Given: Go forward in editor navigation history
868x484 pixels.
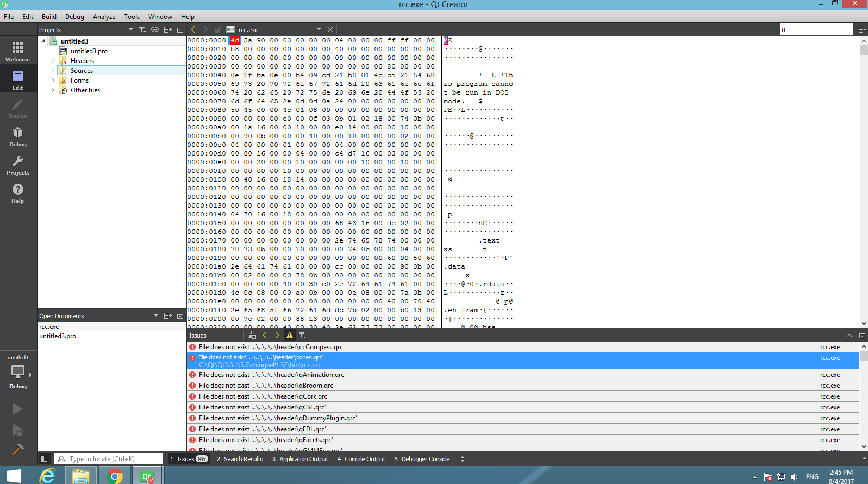Looking at the screenshot, I should [x=205, y=29].
